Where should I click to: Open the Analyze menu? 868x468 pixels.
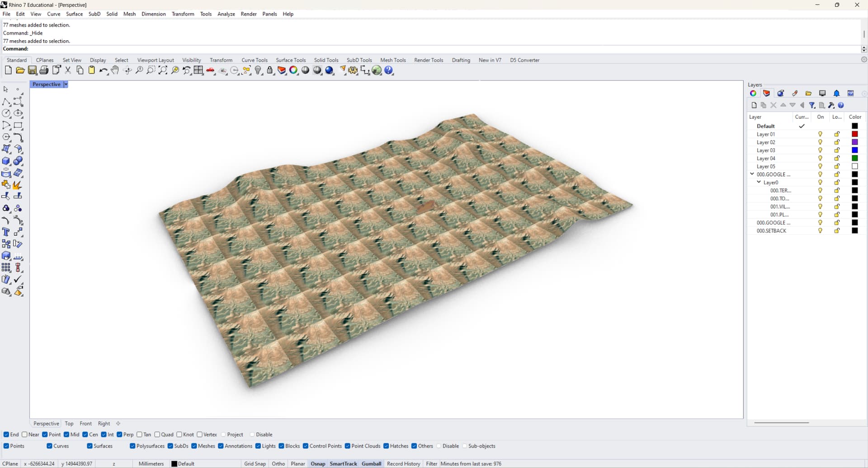point(226,14)
